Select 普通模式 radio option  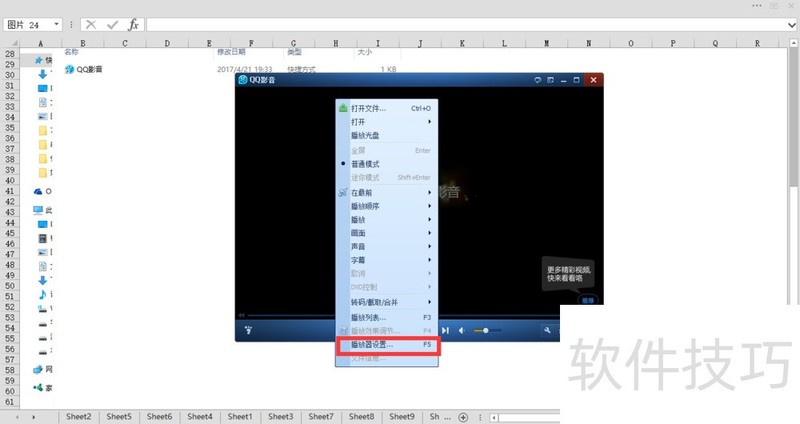[364, 164]
